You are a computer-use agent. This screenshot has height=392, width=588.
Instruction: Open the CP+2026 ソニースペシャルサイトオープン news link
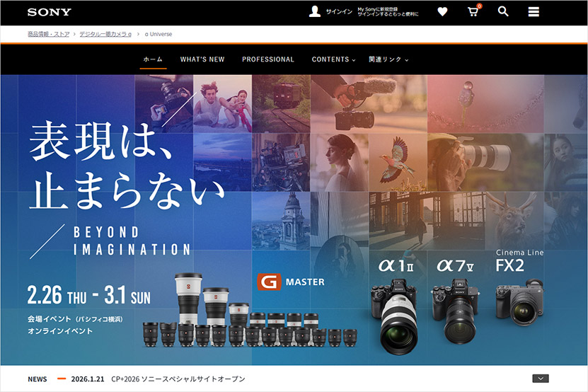pos(178,379)
